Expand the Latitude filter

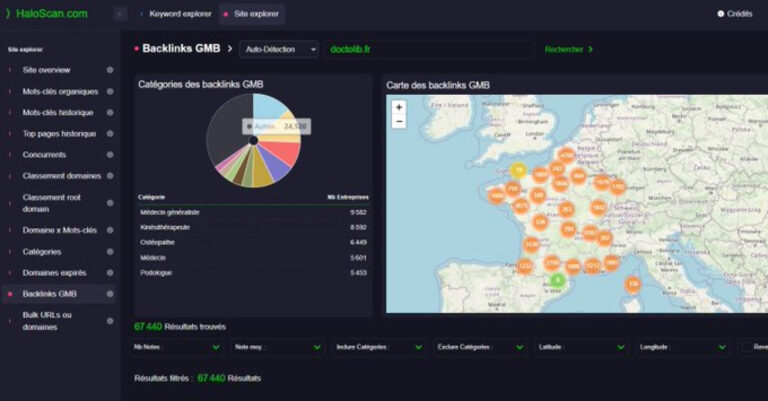click(x=581, y=347)
